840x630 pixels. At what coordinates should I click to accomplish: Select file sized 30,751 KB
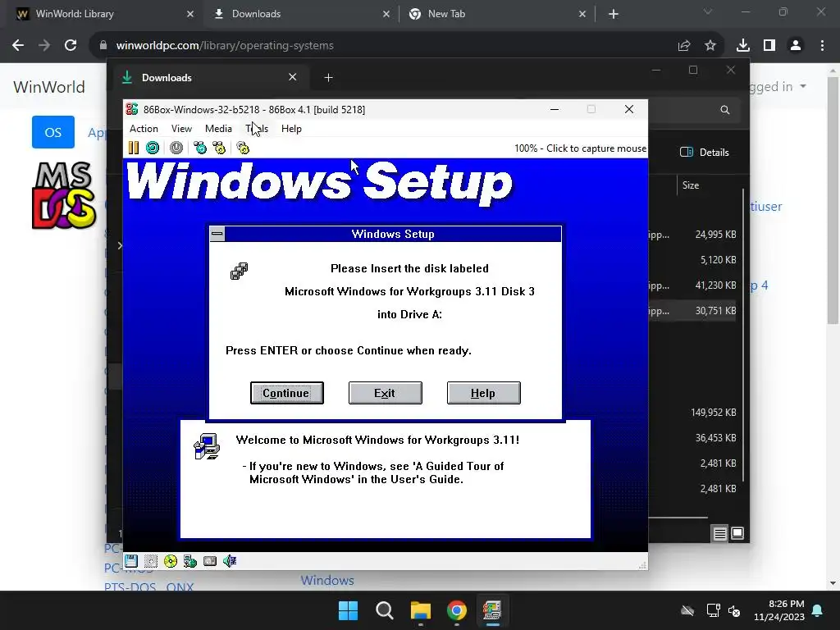(x=715, y=311)
